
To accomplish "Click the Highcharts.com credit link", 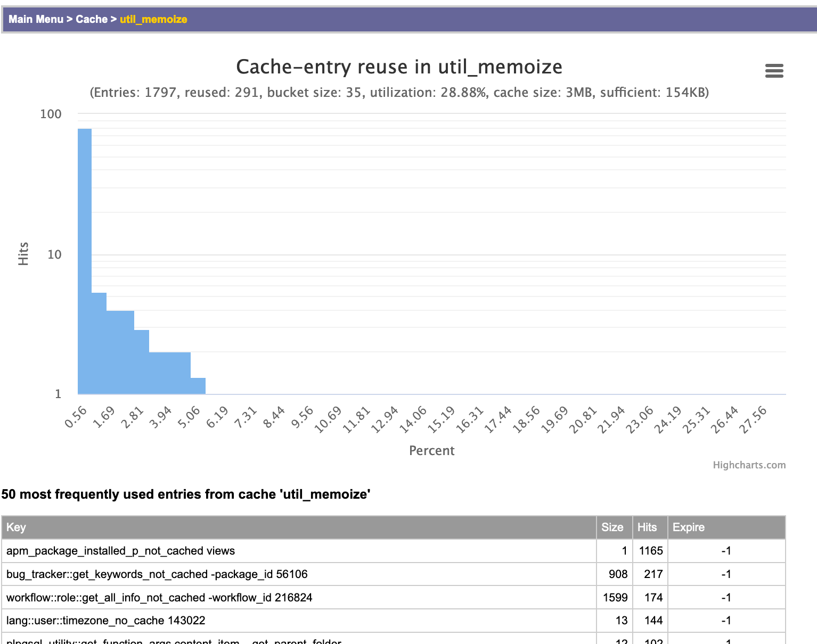I will coord(749,465).
